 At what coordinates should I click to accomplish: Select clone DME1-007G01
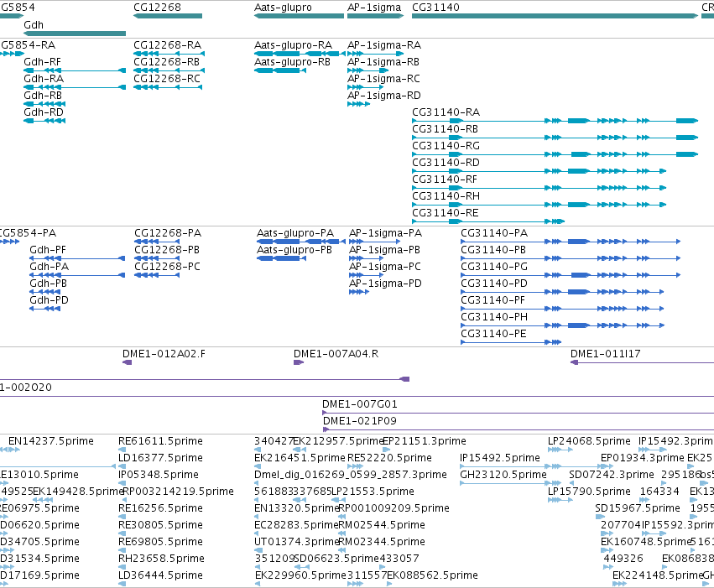click(x=360, y=404)
